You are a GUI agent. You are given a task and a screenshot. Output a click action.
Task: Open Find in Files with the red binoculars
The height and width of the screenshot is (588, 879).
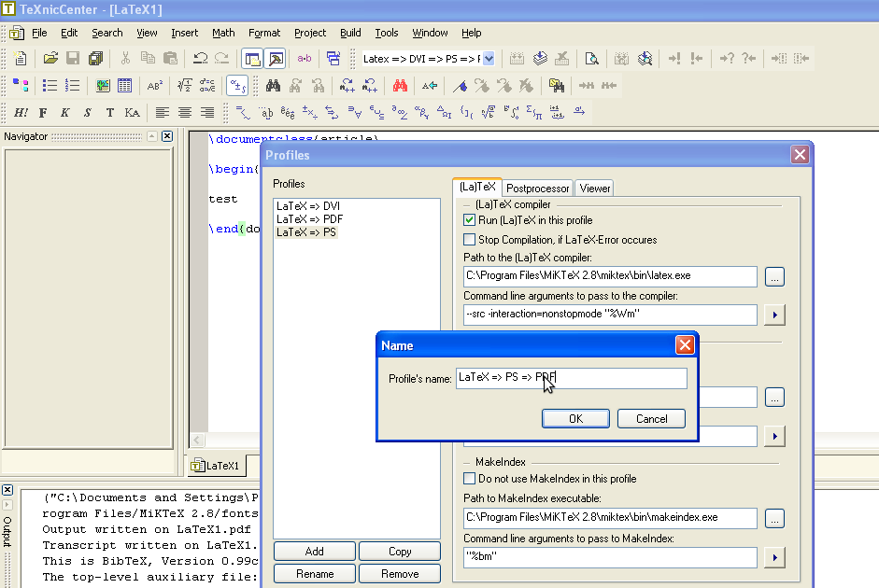click(399, 86)
